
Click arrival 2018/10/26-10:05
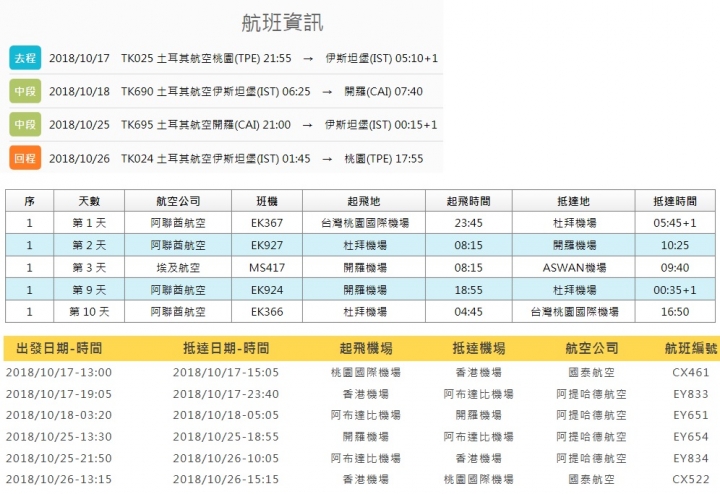[x=226, y=458]
